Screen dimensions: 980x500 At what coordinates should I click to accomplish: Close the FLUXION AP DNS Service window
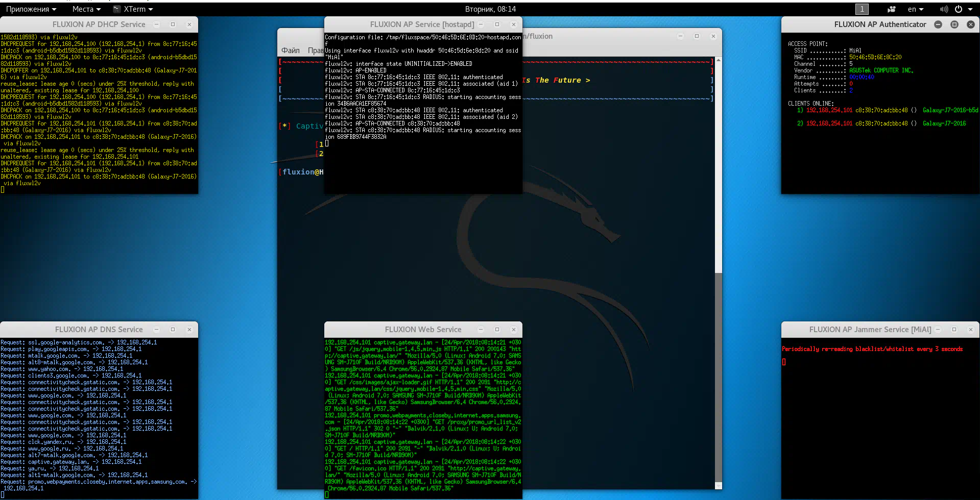coord(189,330)
